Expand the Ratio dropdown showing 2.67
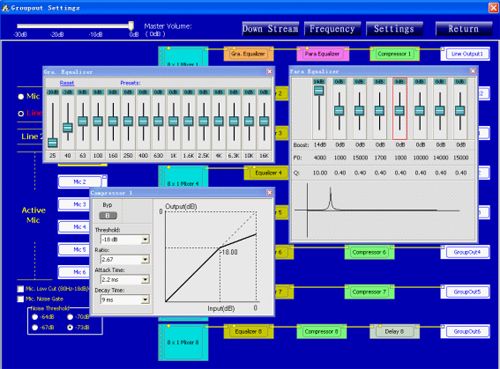This screenshot has height=369, width=500. pyautogui.click(x=145, y=259)
